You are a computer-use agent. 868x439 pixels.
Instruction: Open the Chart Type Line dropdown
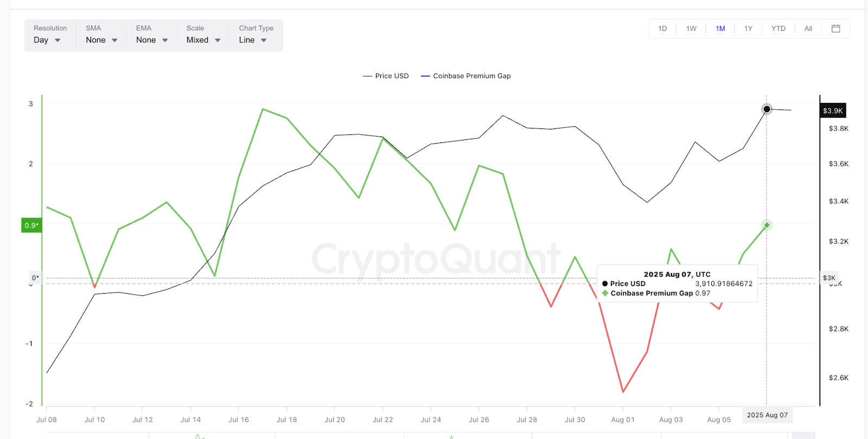253,40
